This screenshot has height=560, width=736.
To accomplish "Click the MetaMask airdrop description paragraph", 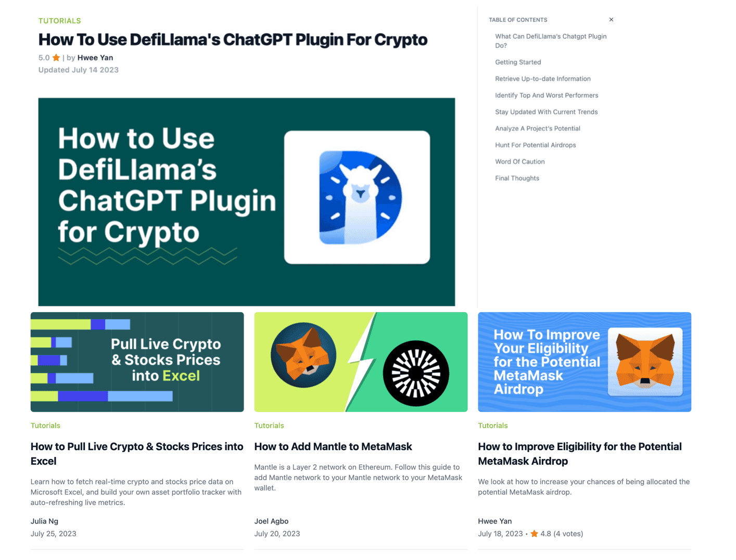I will click(584, 487).
